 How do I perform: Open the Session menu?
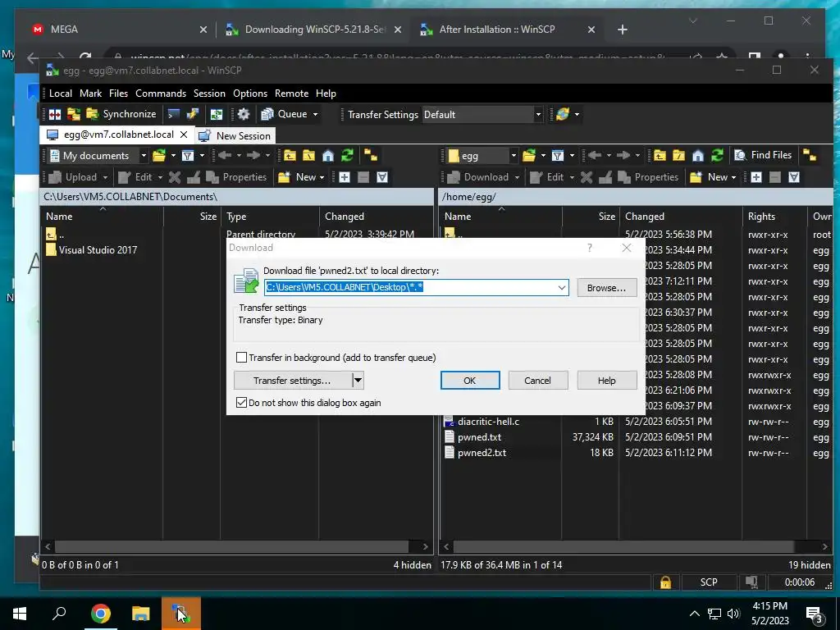pos(209,94)
